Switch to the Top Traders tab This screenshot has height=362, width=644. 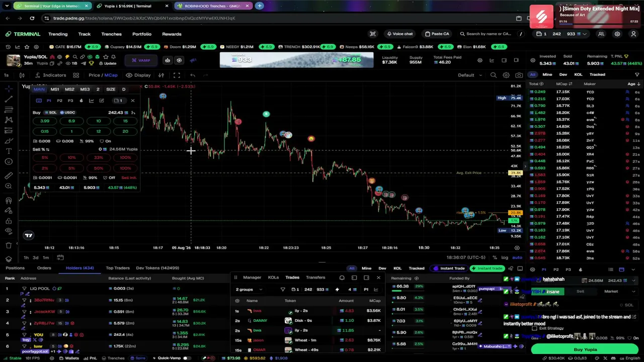[118, 268]
